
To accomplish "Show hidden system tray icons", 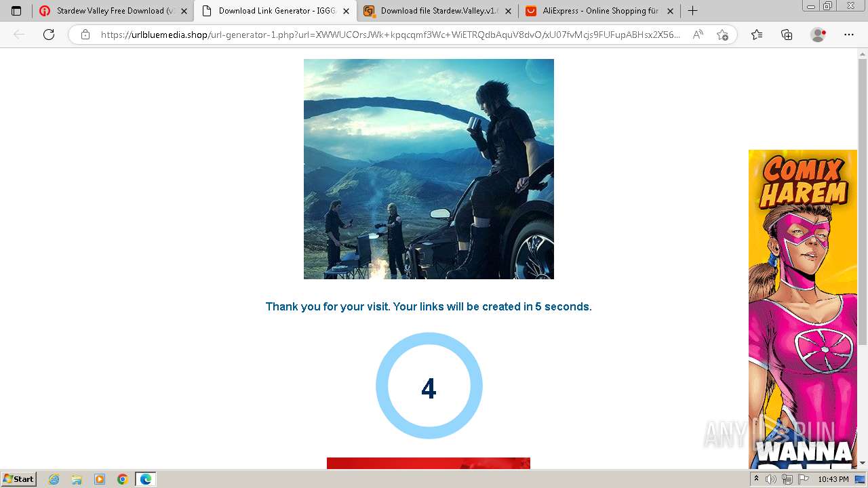I will (x=757, y=479).
